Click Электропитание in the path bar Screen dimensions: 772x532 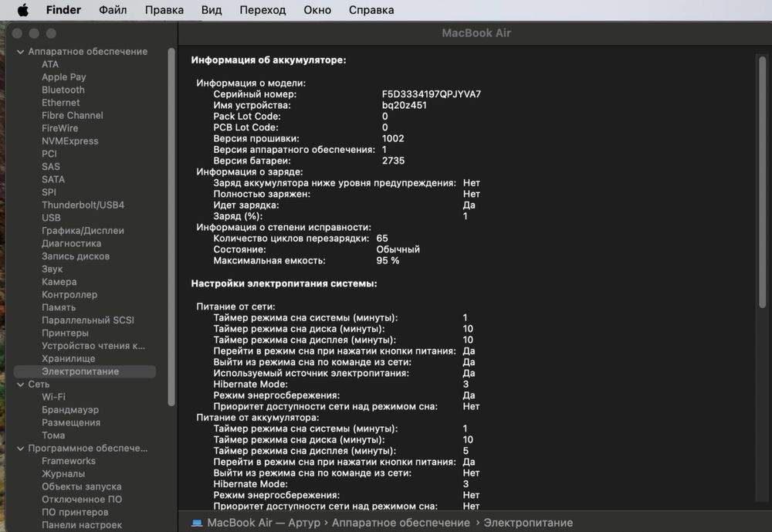(528, 523)
